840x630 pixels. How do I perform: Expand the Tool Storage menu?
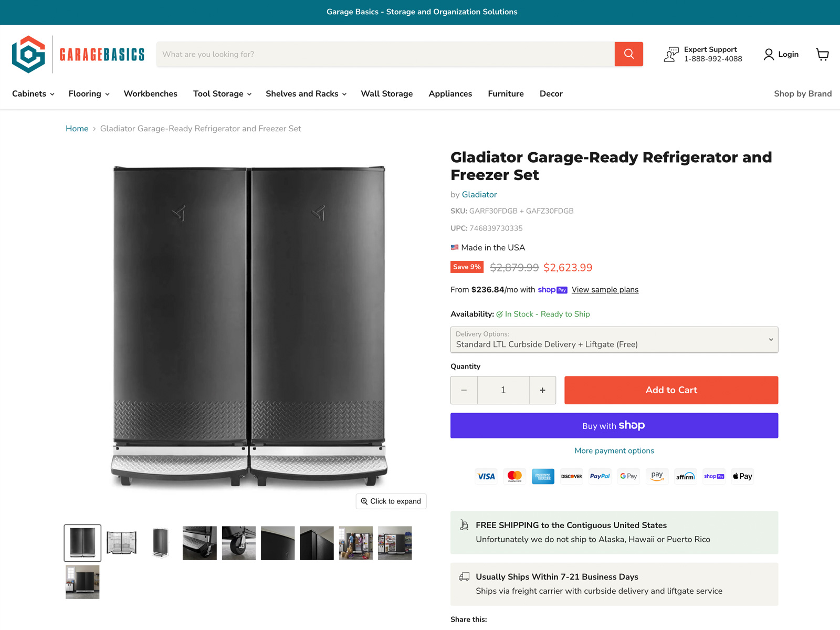[x=223, y=94]
